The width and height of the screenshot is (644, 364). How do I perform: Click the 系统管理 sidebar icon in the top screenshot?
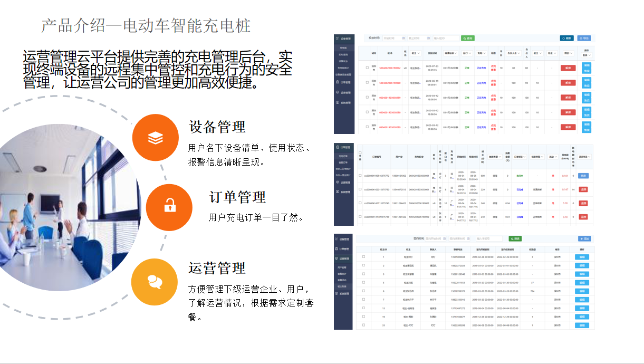[338, 102]
